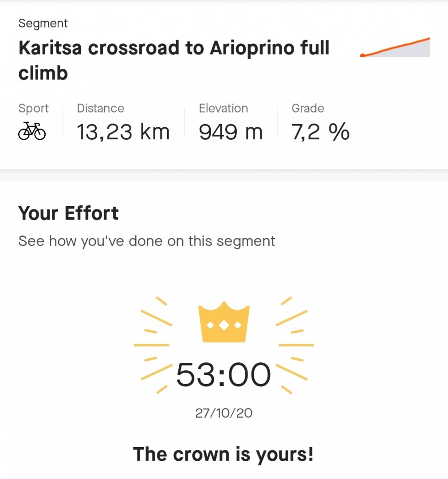Select the 53:00 effort time
This screenshot has height=479, width=448.
coord(224,374)
